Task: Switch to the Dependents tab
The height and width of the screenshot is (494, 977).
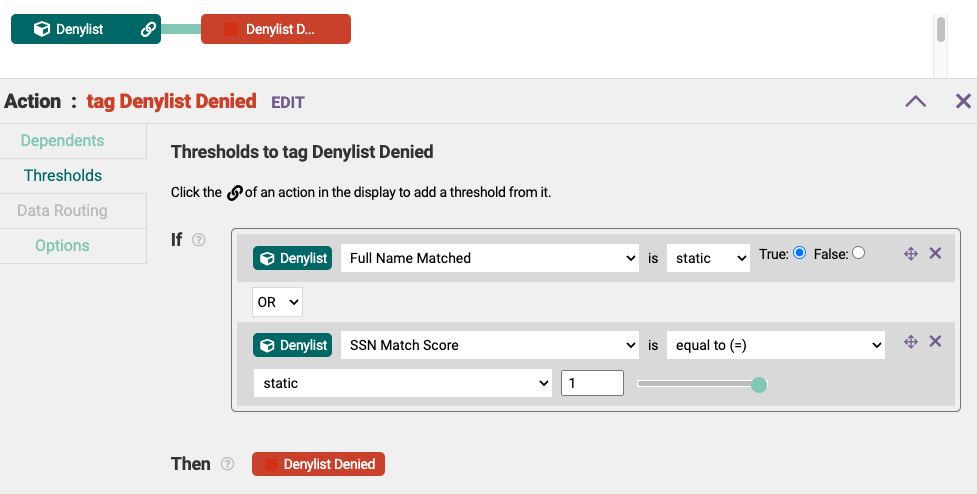Action: 62,141
